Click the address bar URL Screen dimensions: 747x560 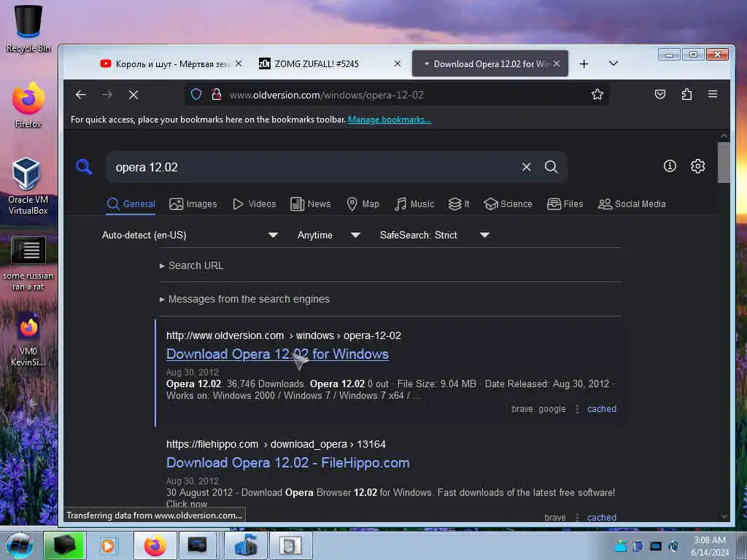click(326, 95)
